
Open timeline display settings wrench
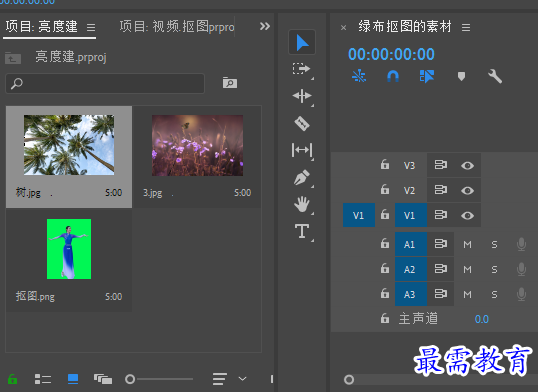(x=495, y=76)
